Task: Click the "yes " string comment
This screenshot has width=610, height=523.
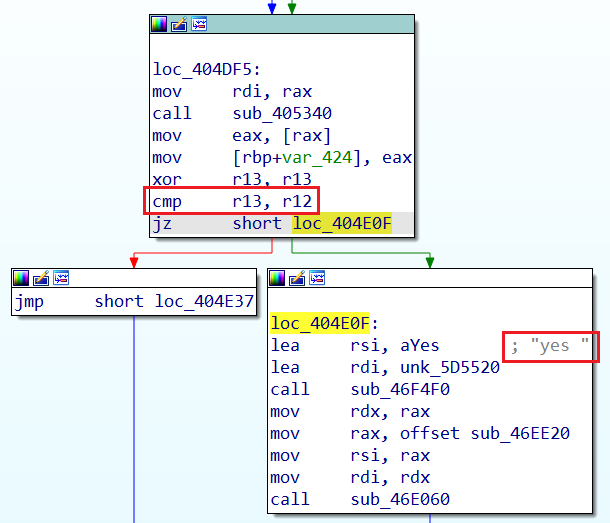Action: (x=550, y=346)
